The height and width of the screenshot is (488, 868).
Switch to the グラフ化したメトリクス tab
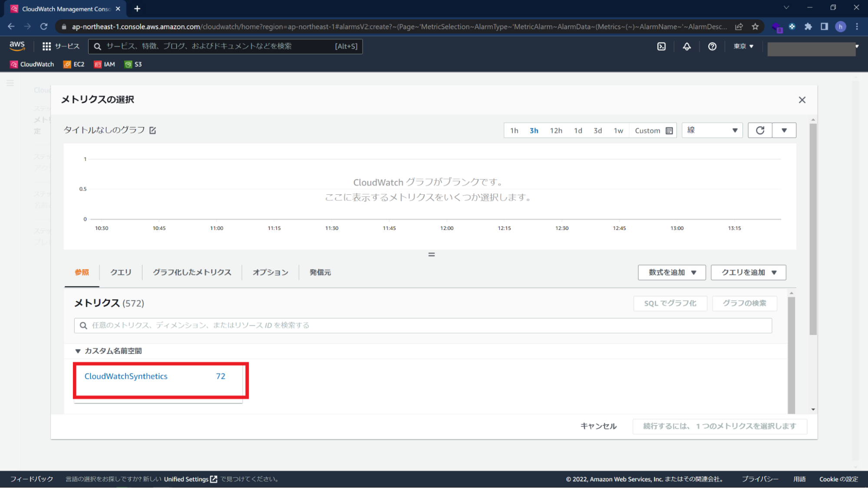coord(192,272)
